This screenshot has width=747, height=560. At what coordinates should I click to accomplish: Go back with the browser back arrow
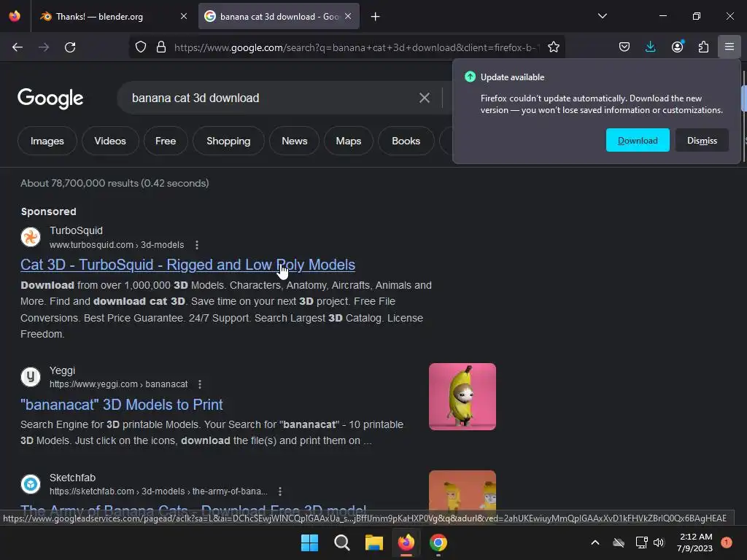pos(18,47)
